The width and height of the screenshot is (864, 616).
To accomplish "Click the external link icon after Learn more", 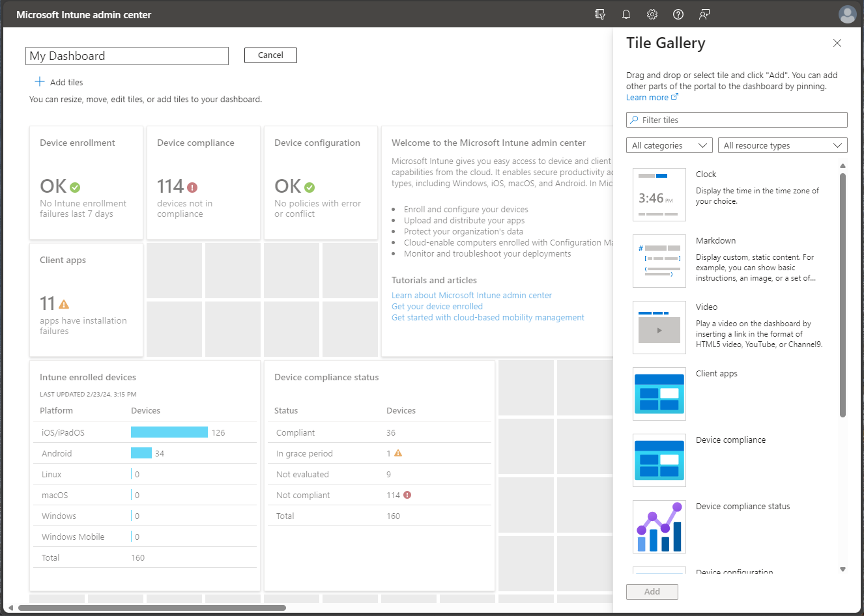I will 674,97.
